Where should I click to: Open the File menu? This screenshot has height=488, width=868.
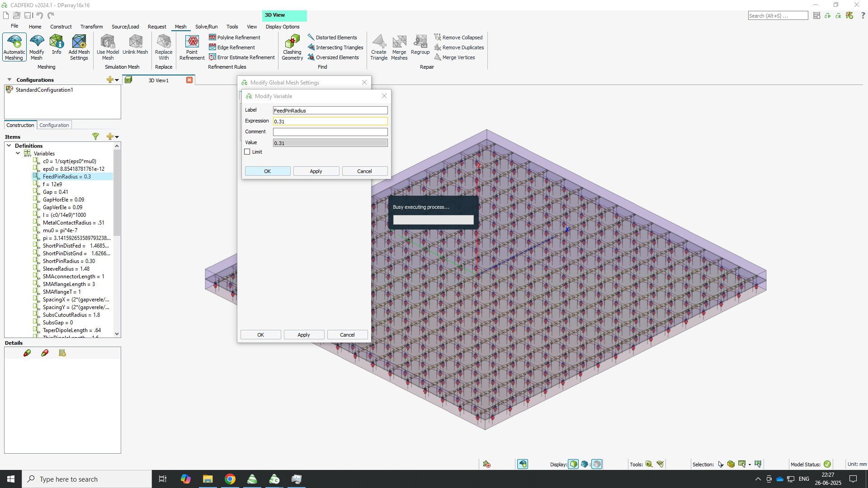(x=14, y=26)
